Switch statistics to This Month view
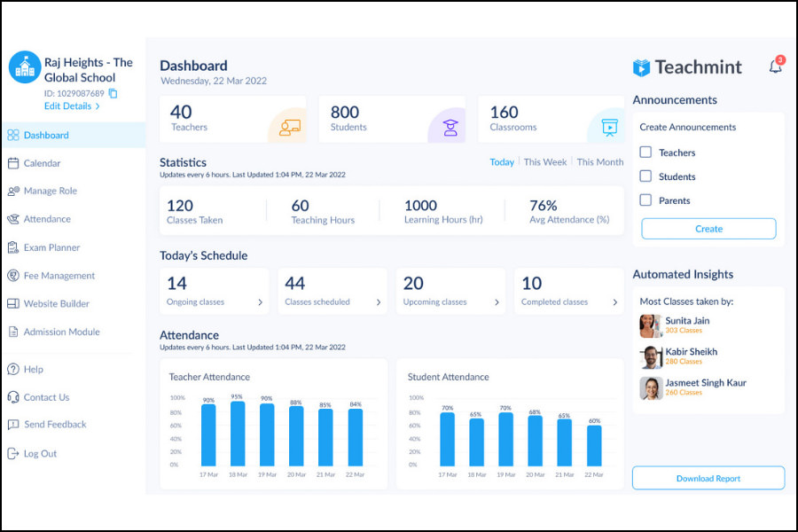This screenshot has height=532, width=798. (x=600, y=163)
